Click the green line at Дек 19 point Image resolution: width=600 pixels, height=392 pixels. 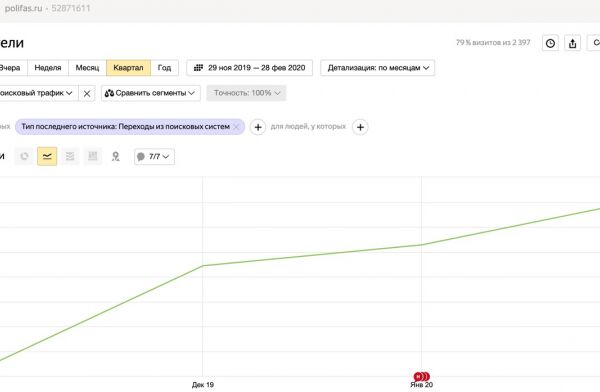[x=202, y=265]
